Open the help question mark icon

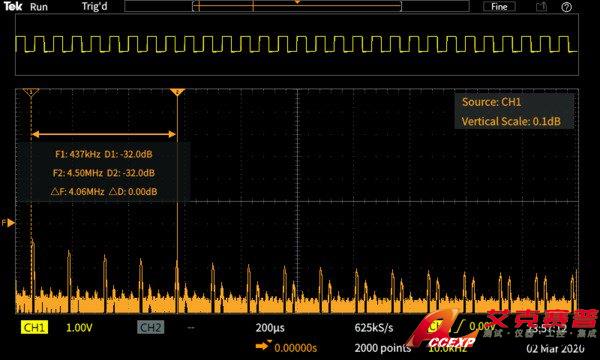566,7
